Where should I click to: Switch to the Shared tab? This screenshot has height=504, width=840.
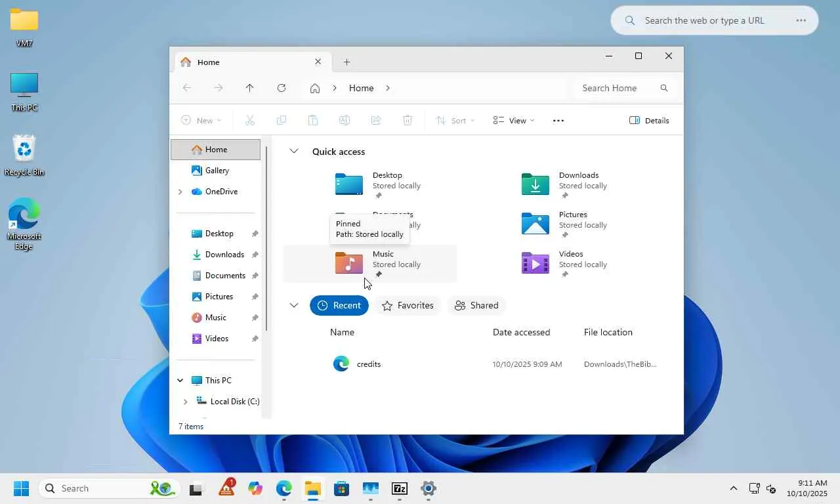point(476,305)
